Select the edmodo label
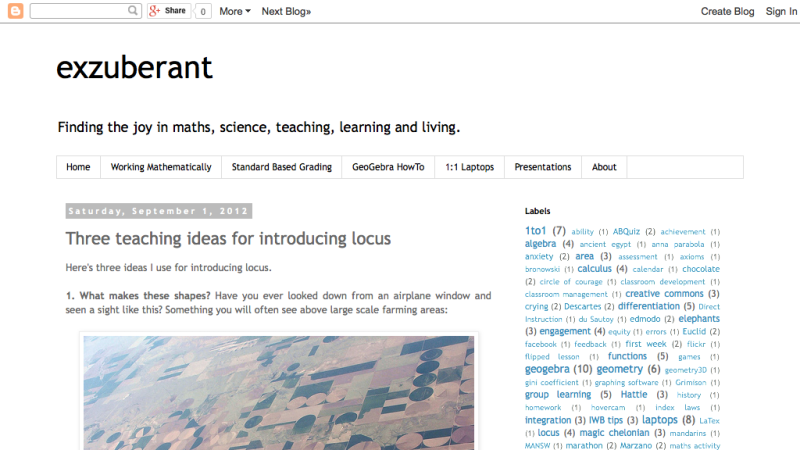The width and height of the screenshot is (800, 450). click(645, 319)
